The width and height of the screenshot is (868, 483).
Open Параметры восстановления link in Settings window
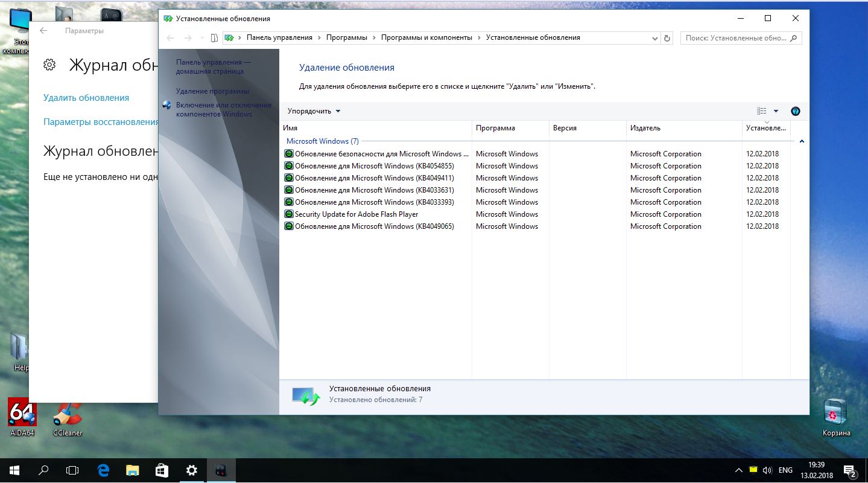[x=101, y=122]
